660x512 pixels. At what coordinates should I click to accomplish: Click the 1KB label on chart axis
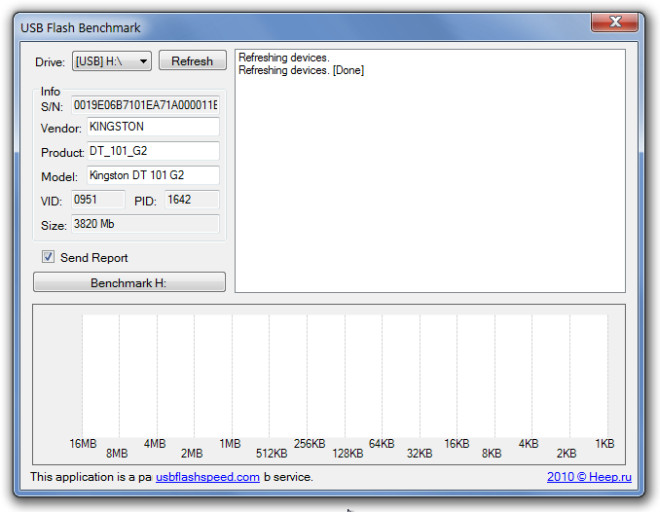click(x=604, y=443)
